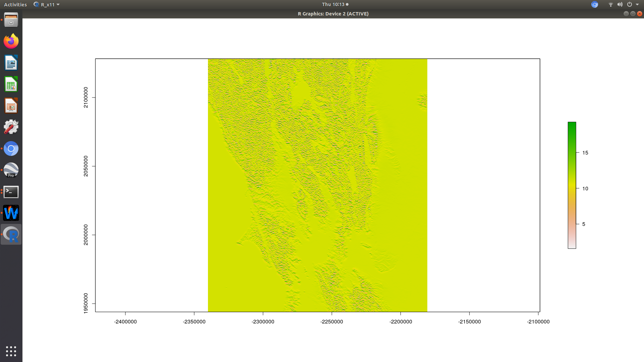Click the volume icon in the top bar
Screen dimensions: 644x362
point(620,4)
